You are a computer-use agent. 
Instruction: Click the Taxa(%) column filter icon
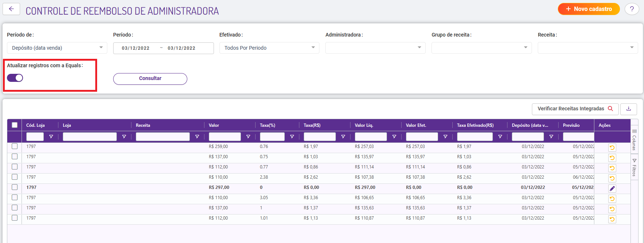point(292,137)
